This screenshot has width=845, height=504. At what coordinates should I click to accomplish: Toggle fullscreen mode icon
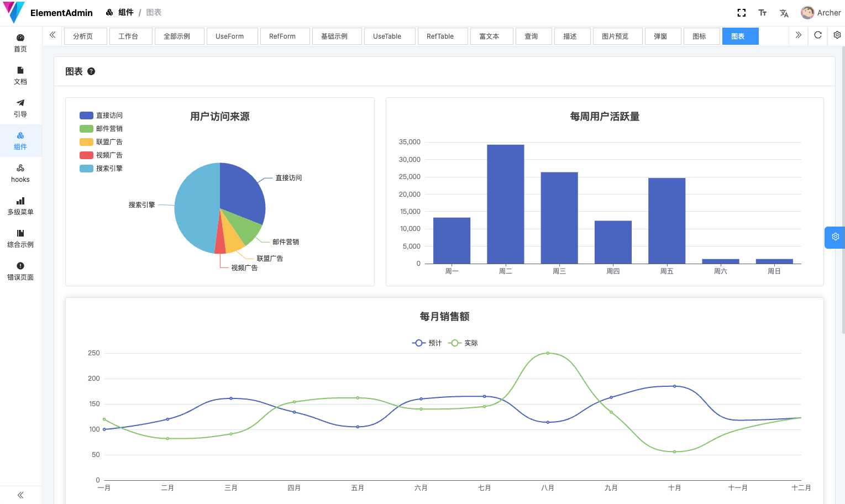(x=742, y=13)
